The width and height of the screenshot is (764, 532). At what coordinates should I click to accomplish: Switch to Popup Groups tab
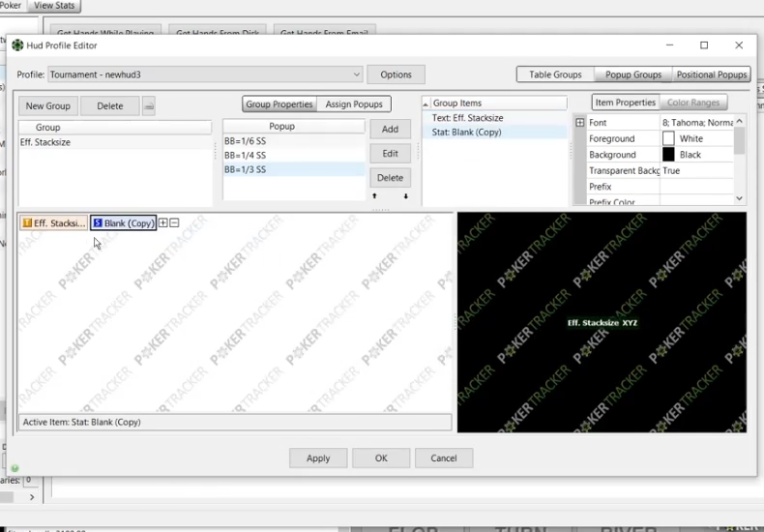tap(632, 74)
